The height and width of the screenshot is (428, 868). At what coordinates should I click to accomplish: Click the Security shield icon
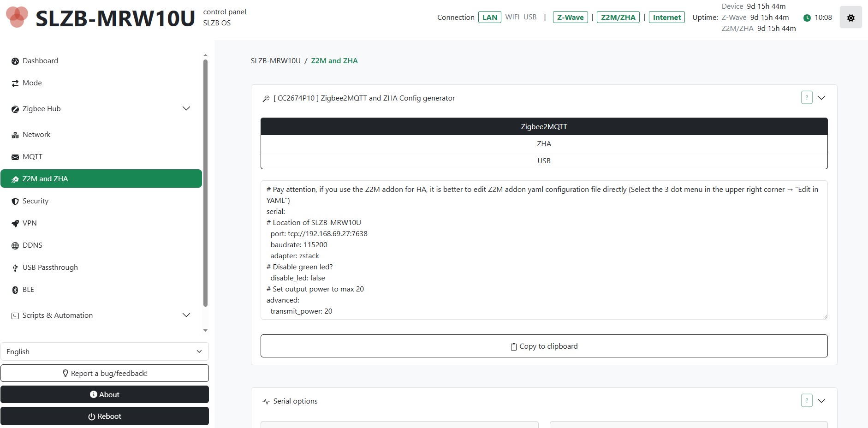point(15,201)
